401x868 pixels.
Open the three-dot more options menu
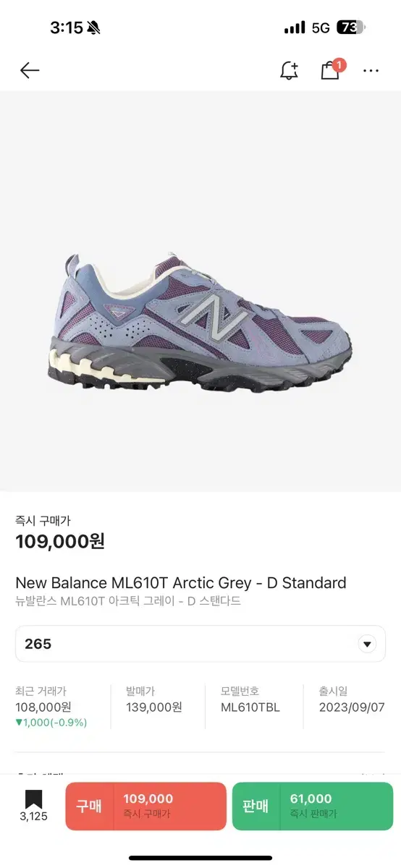(x=371, y=71)
